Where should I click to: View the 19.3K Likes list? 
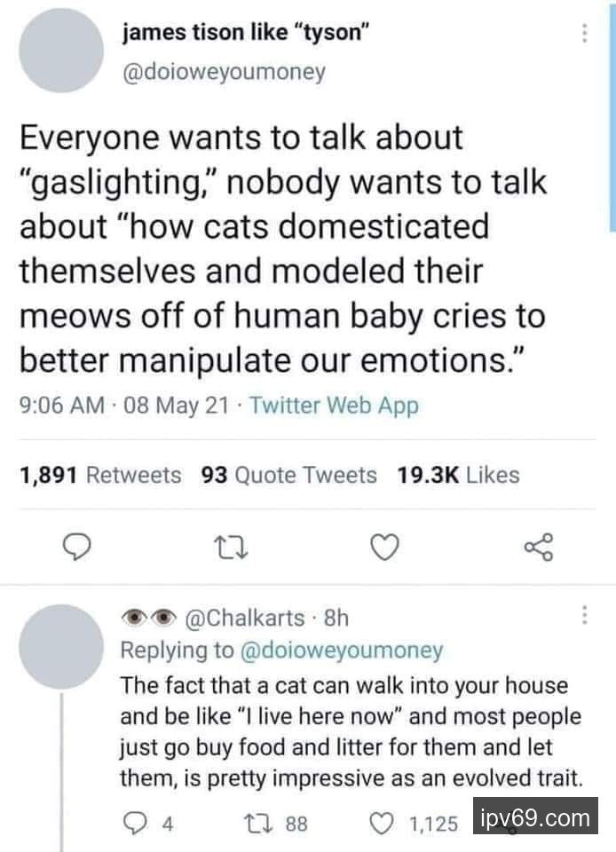pyautogui.click(x=458, y=475)
